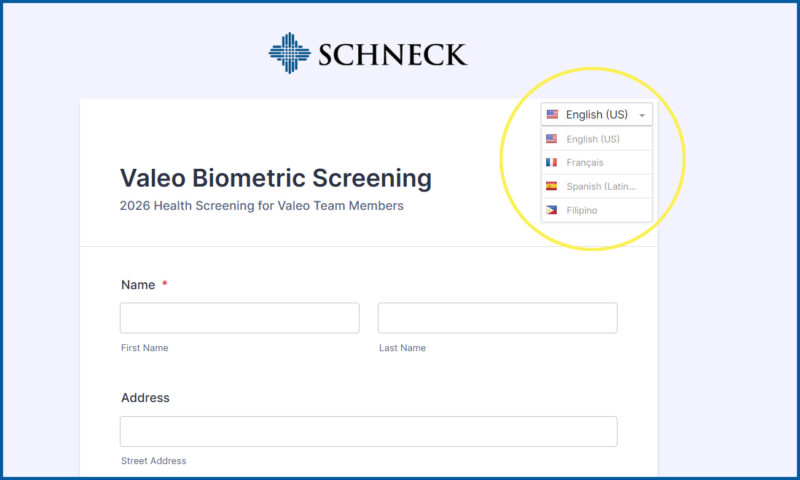Switch the form language to Filipino
Viewport: 800px width, 480px height.
tap(582, 210)
